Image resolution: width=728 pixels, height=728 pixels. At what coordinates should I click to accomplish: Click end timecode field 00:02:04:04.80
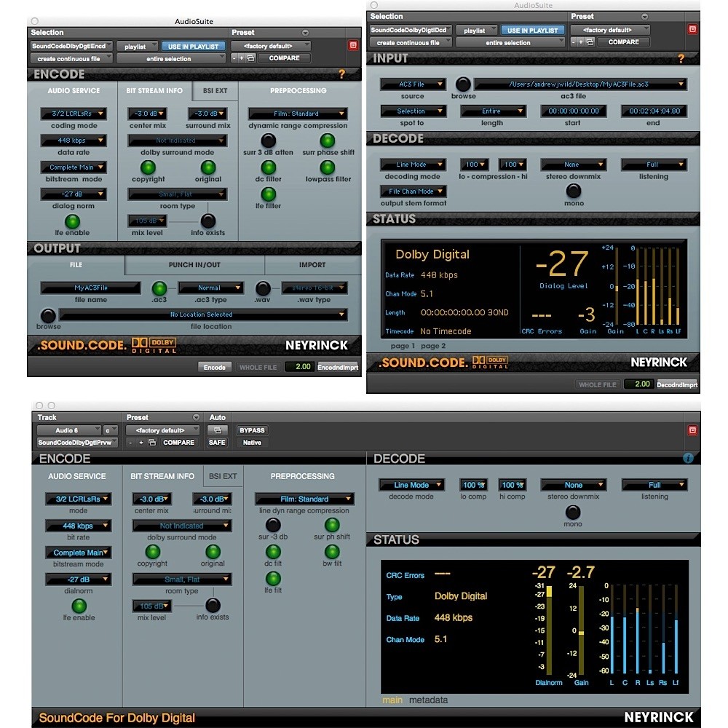[x=654, y=111]
